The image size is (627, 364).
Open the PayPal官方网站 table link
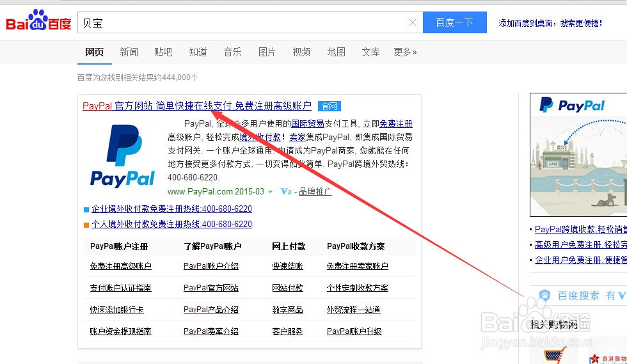(x=210, y=288)
